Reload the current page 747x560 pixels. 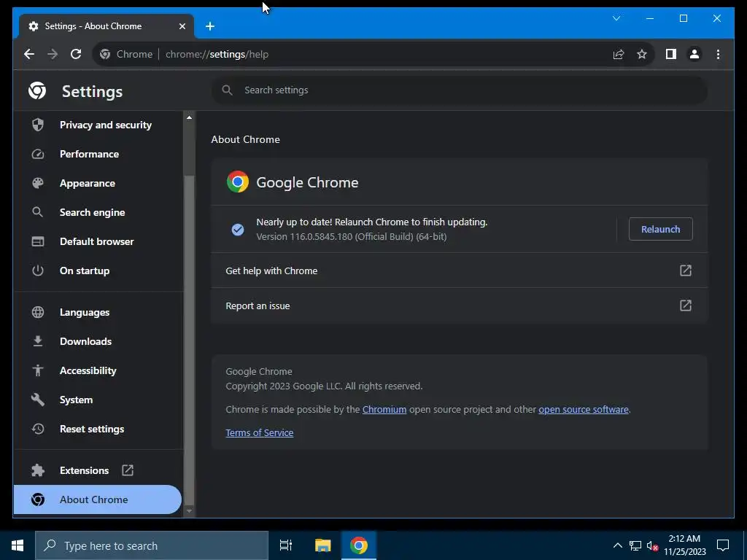click(x=76, y=54)
